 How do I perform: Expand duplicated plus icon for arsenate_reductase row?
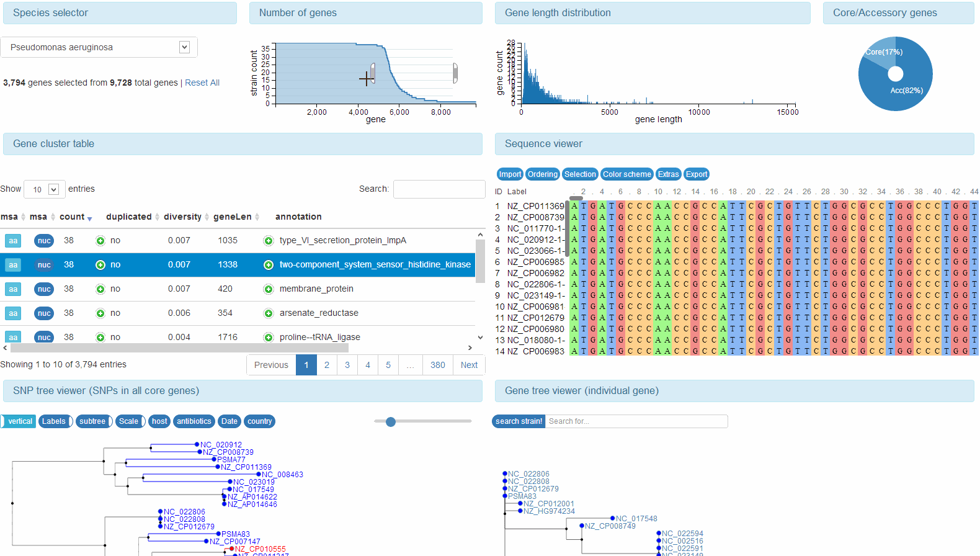[x=100, y=313]
